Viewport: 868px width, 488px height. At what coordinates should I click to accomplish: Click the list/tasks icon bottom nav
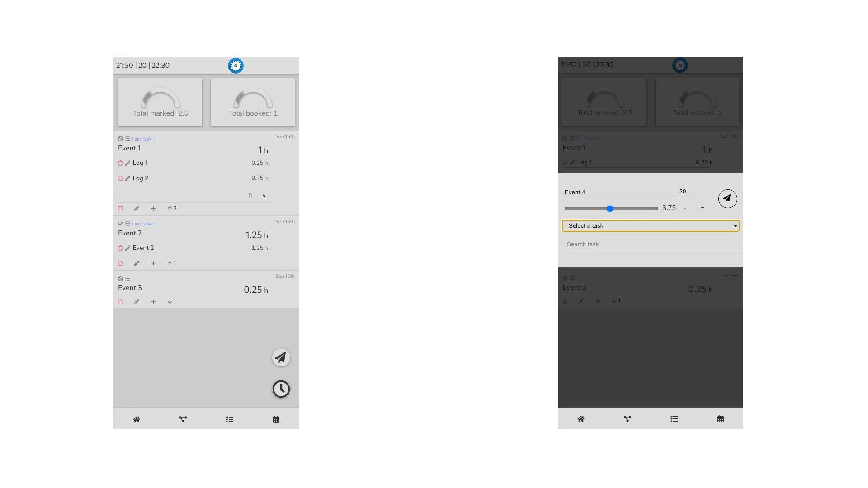click(x=230, y=419)
